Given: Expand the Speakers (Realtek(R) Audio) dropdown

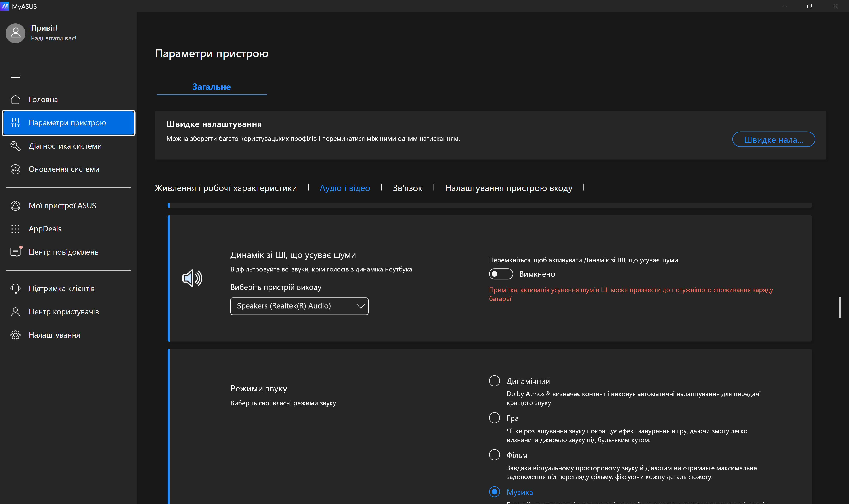Looking at the screenshot, I should tap(299, 306).
